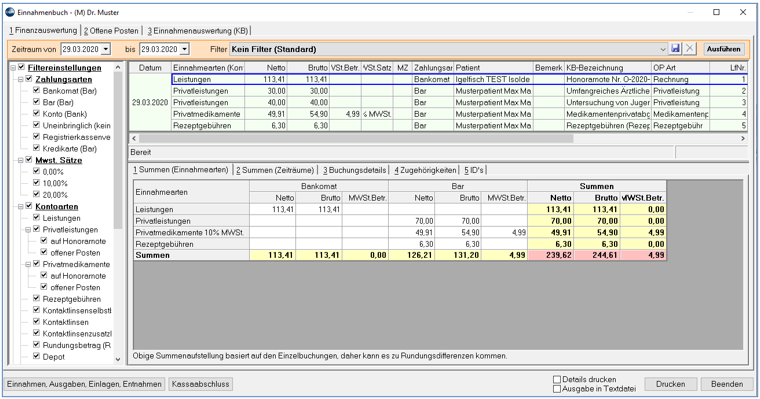Toggle the 0,00% Mwst checkbox

click(36, 171)
